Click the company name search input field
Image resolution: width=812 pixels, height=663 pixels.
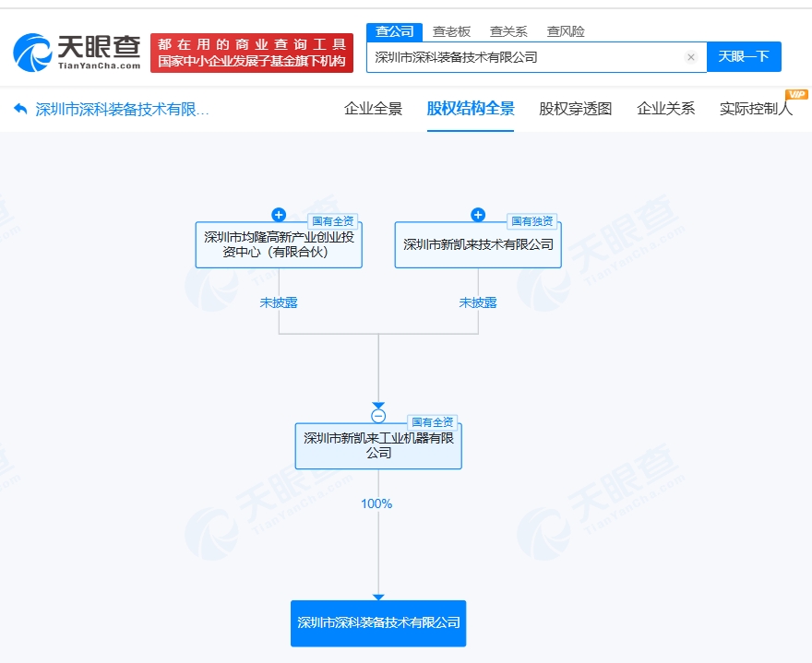coord(526,57)
